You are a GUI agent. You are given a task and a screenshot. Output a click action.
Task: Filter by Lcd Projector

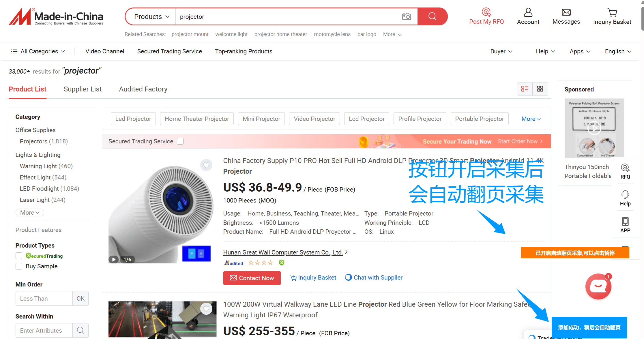(367, 119)
